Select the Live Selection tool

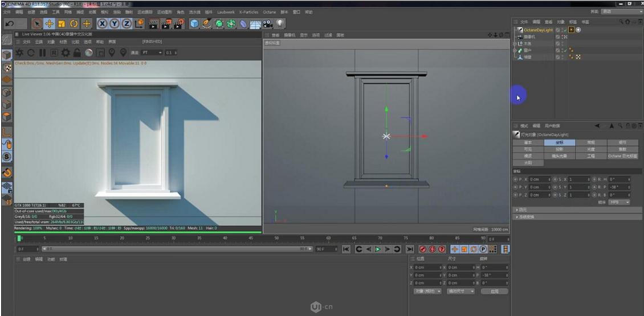coord(37,24)
